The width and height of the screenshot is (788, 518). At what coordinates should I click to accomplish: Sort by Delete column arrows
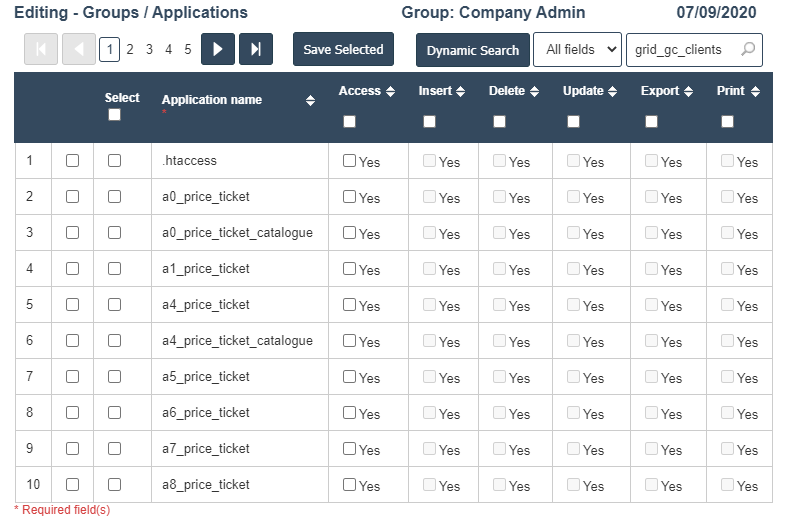(534, 92)
